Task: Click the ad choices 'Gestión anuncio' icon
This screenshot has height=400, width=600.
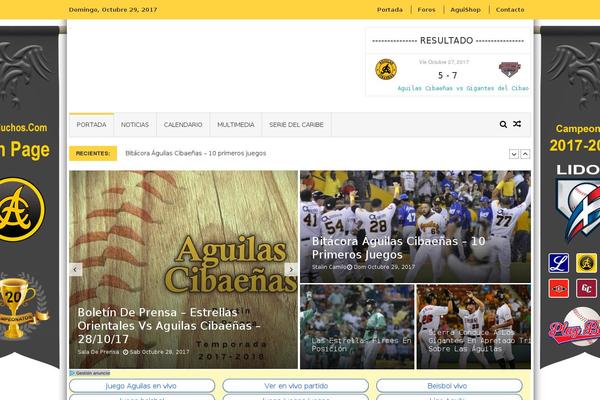Action: [x=90, y=373]
